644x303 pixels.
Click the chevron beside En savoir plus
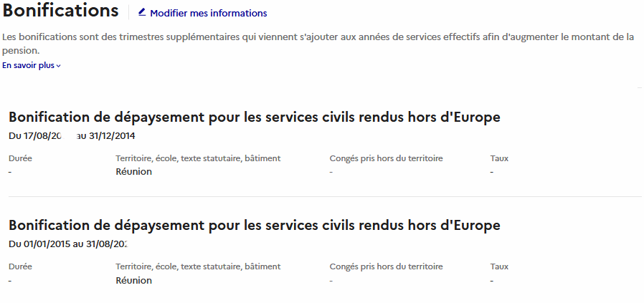59,66
